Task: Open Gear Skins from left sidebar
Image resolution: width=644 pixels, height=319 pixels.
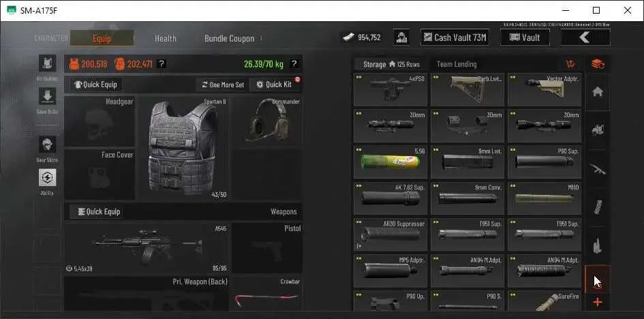Action: (48, 145)
